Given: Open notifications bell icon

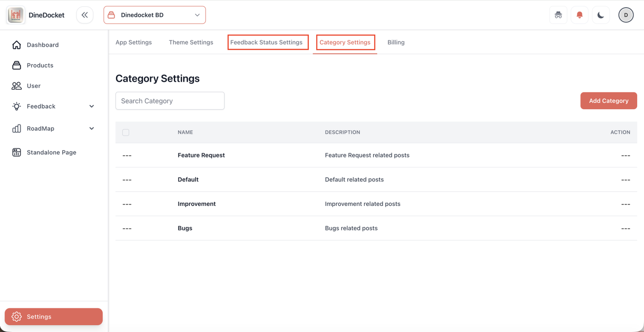Looking at the screenshot, I should point(579,15).
